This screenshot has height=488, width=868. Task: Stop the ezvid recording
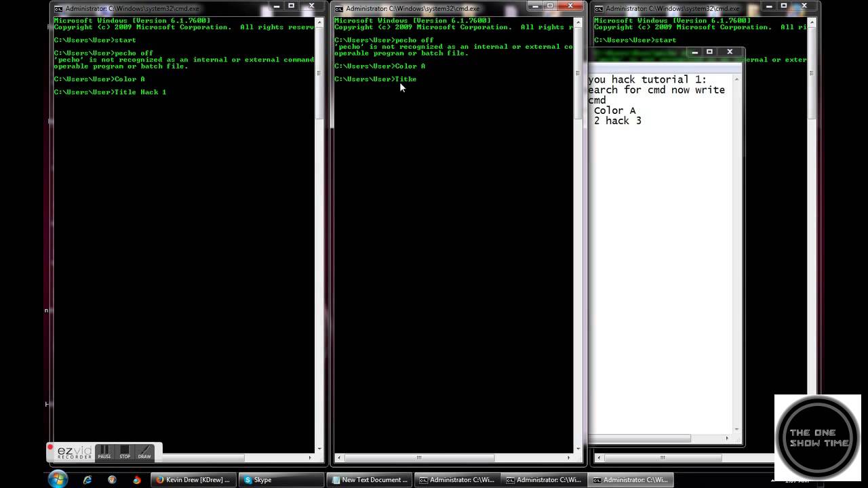click(x=125, y=452)
